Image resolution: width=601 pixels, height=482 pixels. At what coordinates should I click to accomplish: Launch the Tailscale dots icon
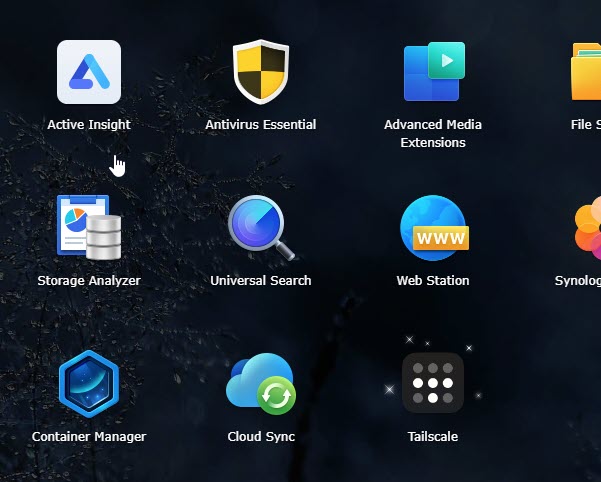(x=433, y=383)
